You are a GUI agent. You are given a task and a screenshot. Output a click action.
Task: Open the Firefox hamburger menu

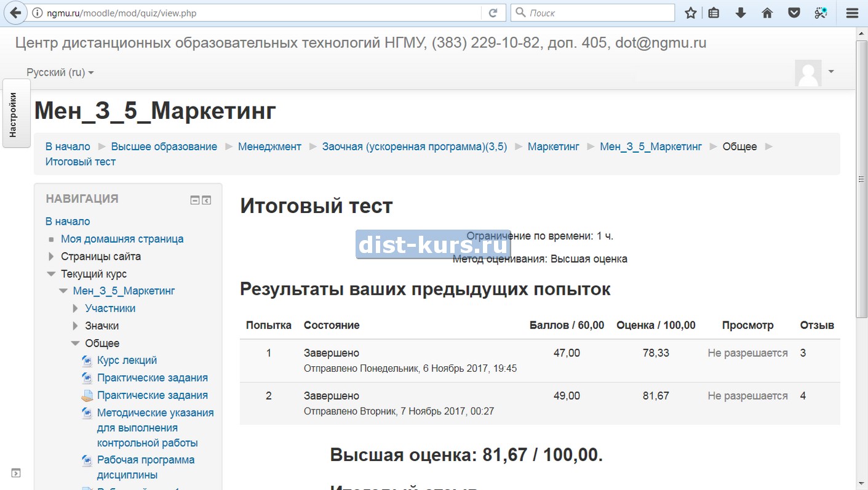pyautogui.click(x=852, y=13)
